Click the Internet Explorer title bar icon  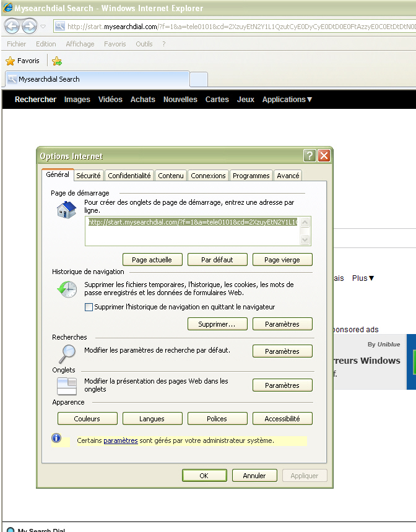[7, 7]
